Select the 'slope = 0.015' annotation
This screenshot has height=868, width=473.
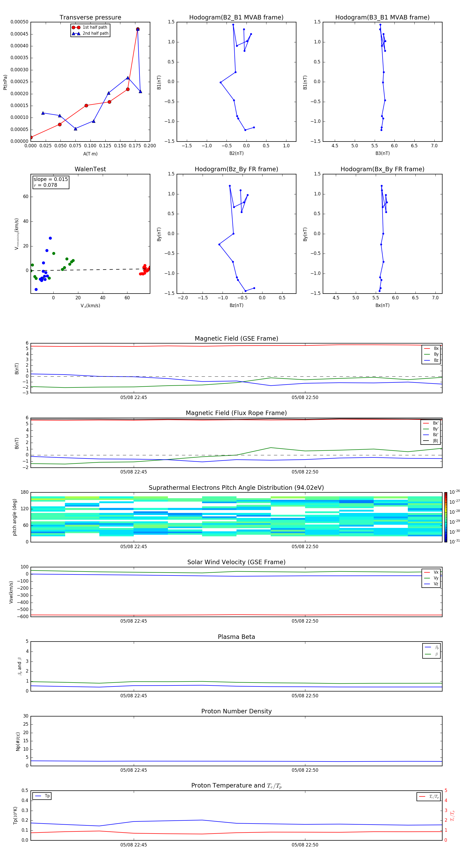click(51, 179)
